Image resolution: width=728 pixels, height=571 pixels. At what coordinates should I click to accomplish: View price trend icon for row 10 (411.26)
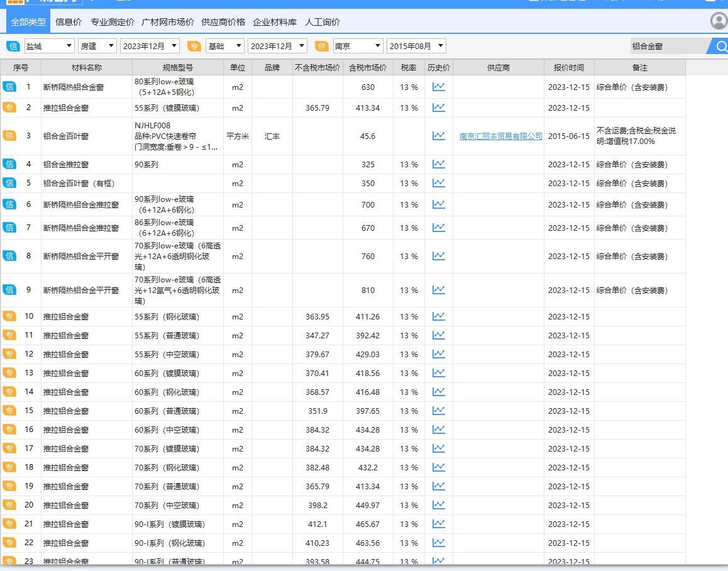point(439,316)
